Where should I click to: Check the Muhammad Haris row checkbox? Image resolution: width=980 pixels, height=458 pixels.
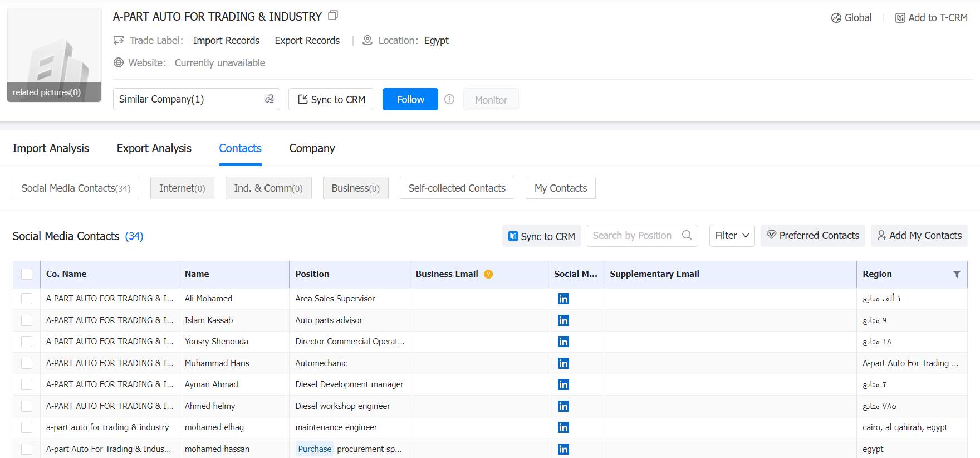27,363
